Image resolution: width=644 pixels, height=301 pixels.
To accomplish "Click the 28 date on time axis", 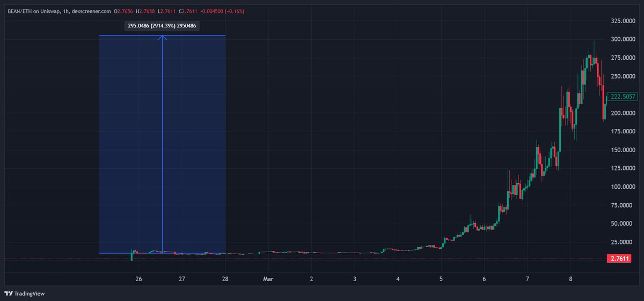I will 225,279.
